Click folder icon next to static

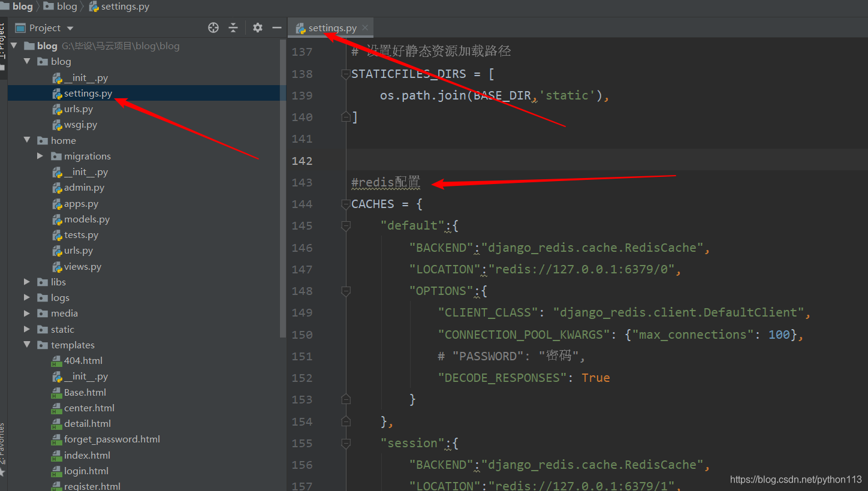(43, 329)
